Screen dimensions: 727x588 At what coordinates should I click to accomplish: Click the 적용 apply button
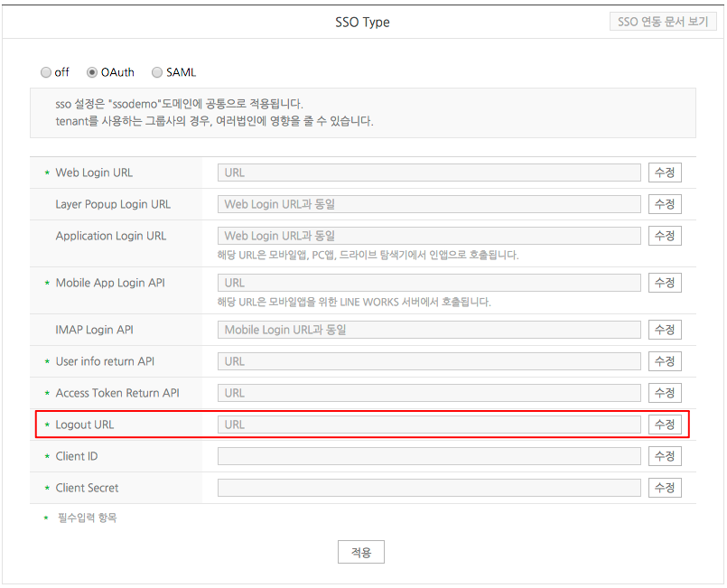[x=361, y=553]
